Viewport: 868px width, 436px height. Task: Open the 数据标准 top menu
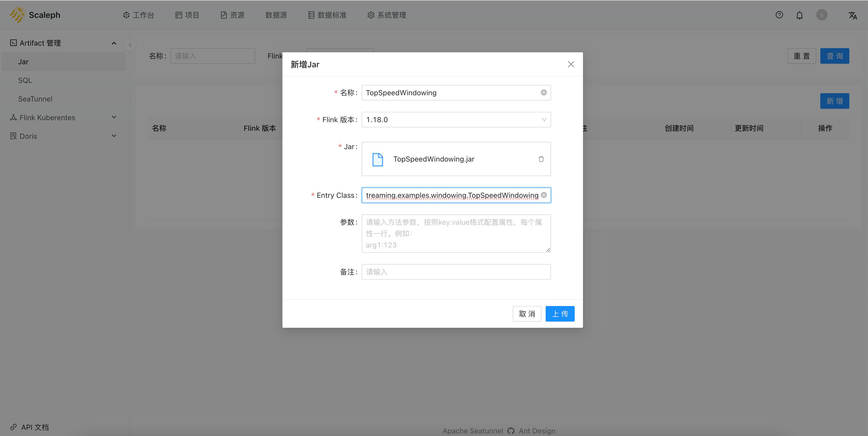pos(327,15)
